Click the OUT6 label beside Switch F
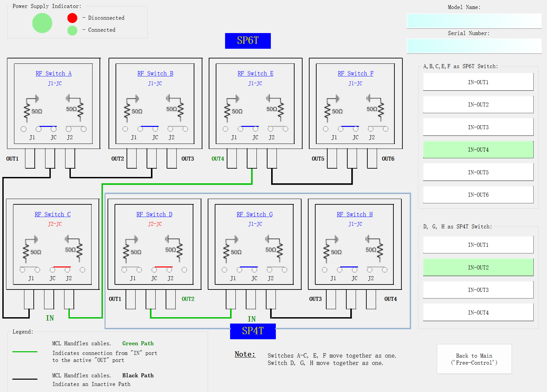 pos(388,159)
